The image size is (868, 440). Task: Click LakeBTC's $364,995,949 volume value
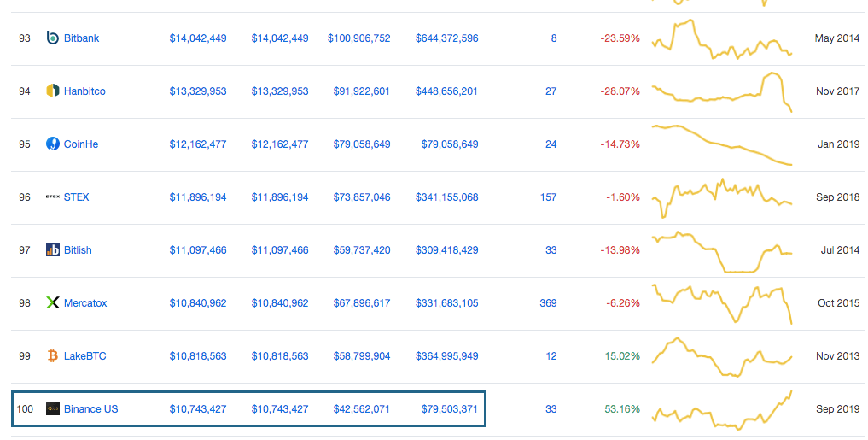[x=446, y=355]
